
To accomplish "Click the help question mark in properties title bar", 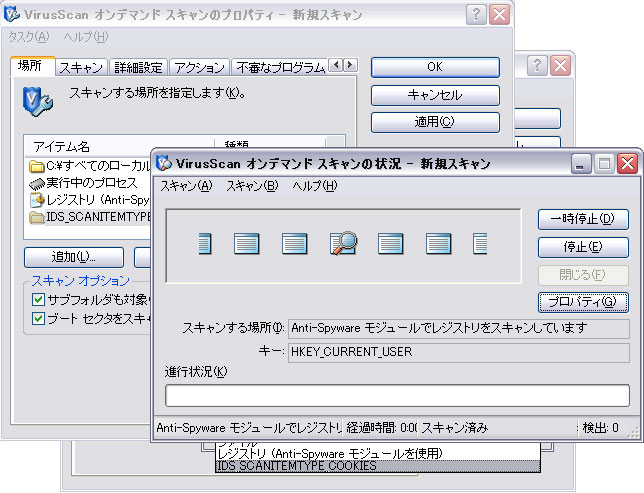I will [x=476, y=15].
